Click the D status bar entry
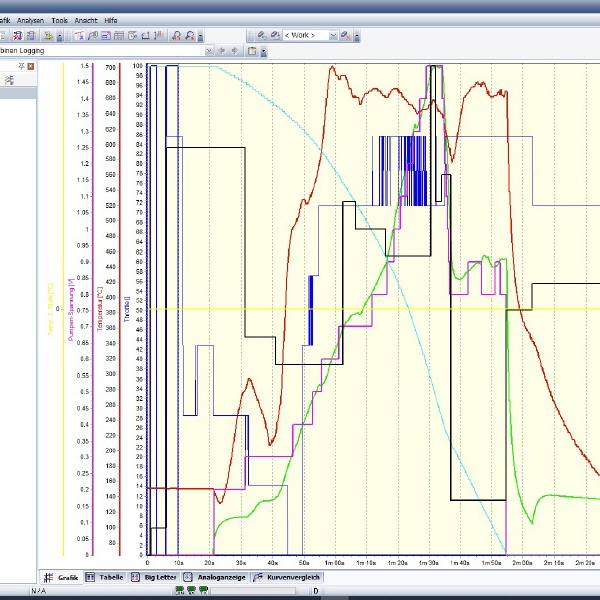 point(316,591)
